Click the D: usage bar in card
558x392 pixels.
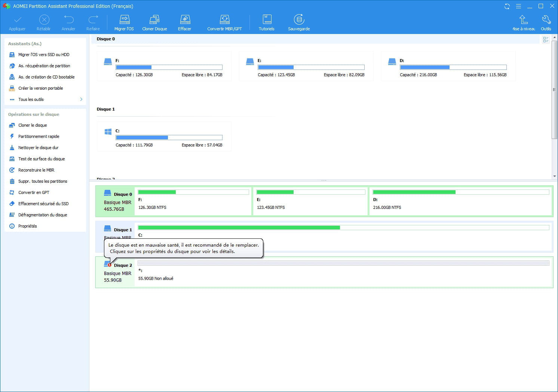453,67
